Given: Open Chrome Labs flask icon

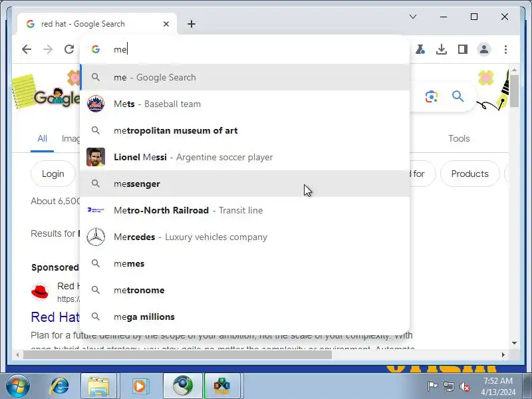Looking at the screenshot, I should pyautogui.click(x=420, y=49).
